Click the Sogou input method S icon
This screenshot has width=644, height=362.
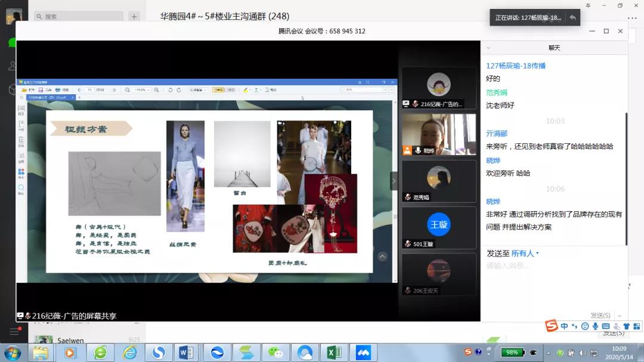tap(552, 326)
